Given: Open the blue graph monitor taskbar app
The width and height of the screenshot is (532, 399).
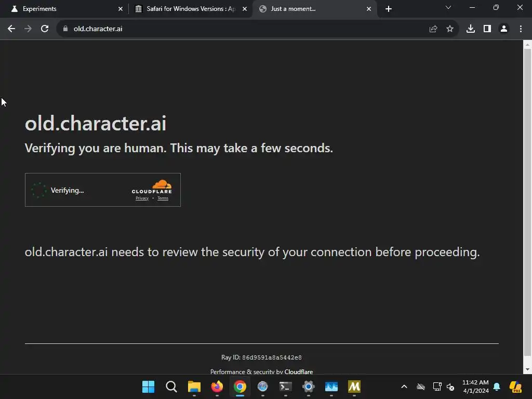Looking at the screenshot, I should click(x=331, y=387).
